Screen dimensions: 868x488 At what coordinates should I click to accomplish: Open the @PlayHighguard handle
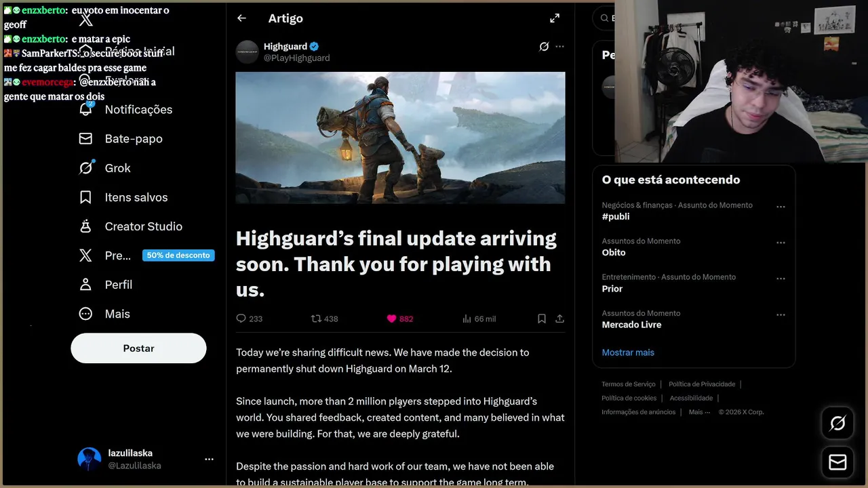point(296,58)
